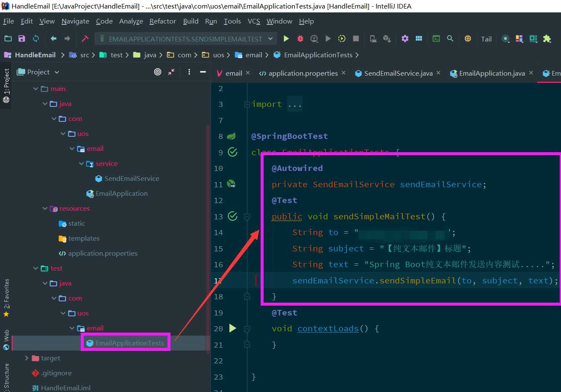Collapse the service package arrow

coord(81,164)
